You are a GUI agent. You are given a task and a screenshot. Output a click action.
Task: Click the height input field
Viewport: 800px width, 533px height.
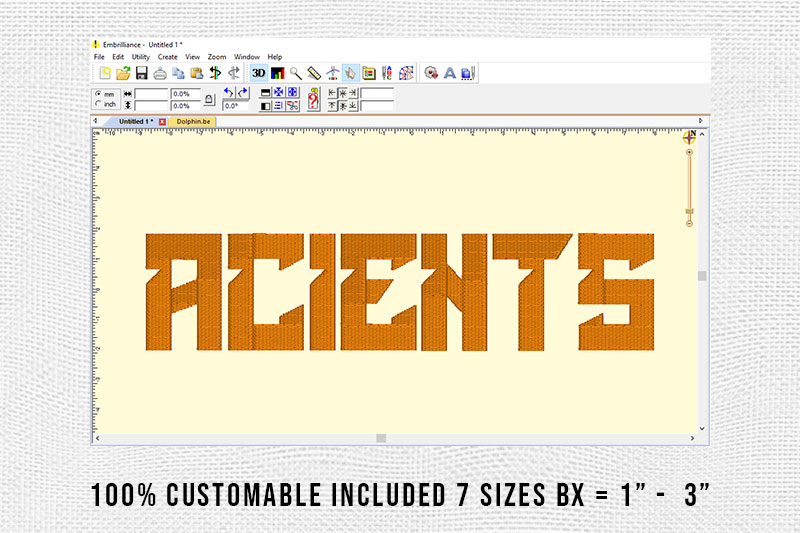pyautogui.click(x=151, y=106)
